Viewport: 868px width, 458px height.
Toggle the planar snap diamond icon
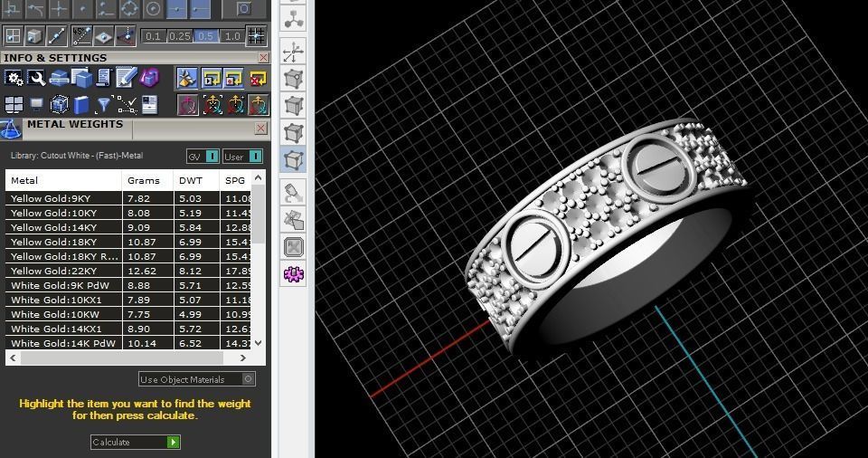103,36
